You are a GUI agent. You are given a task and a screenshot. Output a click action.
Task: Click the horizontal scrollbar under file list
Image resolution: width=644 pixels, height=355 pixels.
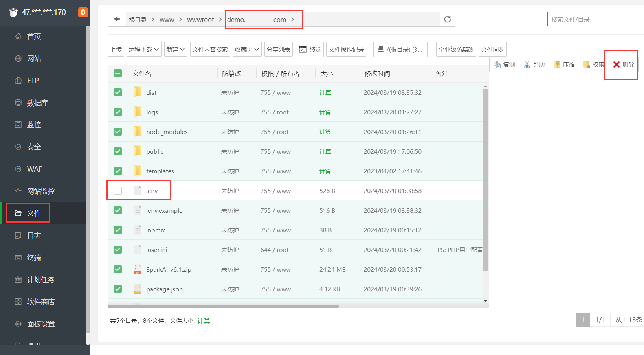tap(223, 306)
